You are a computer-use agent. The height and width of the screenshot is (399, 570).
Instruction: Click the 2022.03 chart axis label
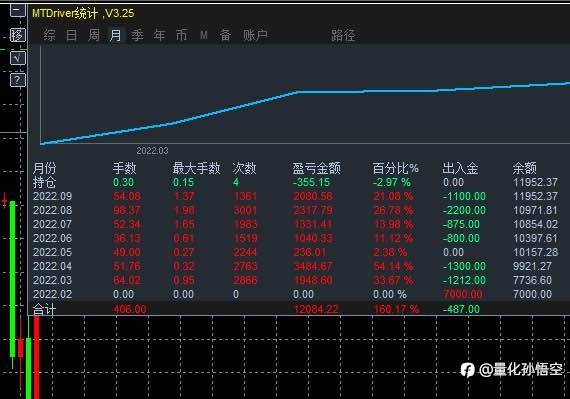(152, 151)
